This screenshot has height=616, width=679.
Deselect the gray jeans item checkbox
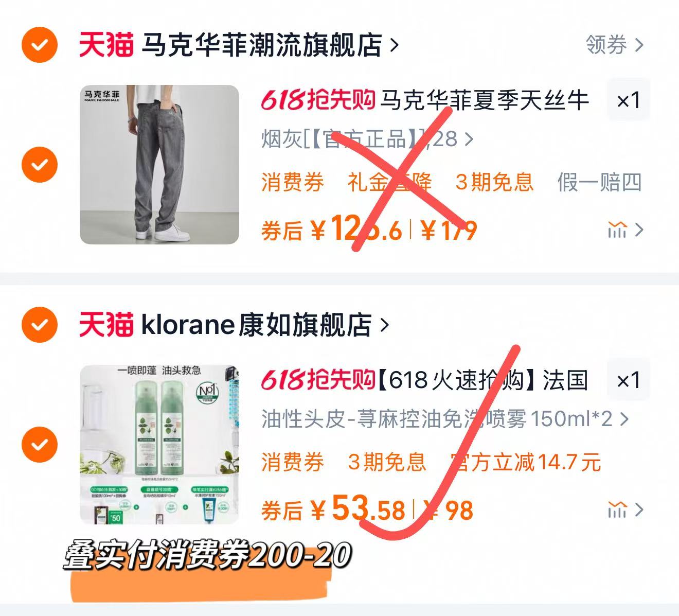(x=40, y=165)
